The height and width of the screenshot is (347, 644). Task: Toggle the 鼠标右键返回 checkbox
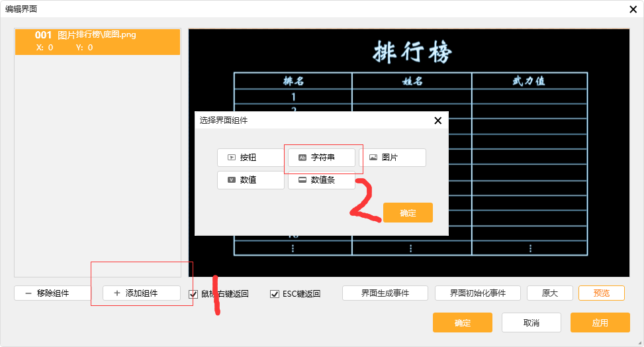(193, 294)
